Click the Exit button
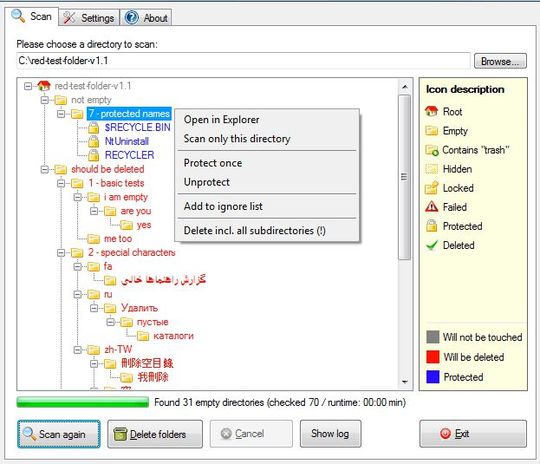 473,434
